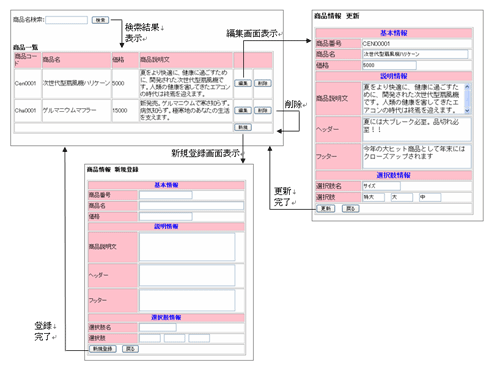Focus the empty 商品番号 field in registration screen
The height and width of the screenshot is (368, 500).
166,195
